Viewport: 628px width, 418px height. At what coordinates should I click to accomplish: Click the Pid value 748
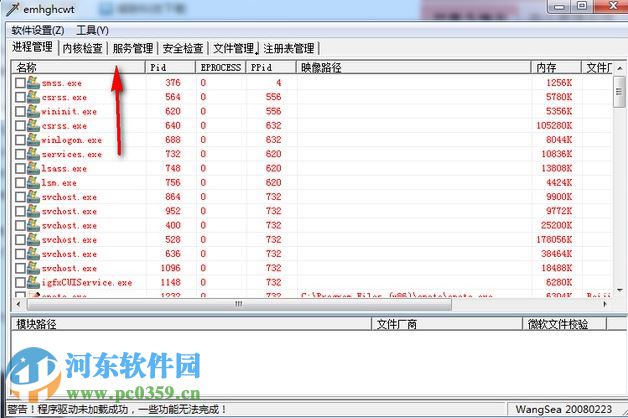[173, 168]
